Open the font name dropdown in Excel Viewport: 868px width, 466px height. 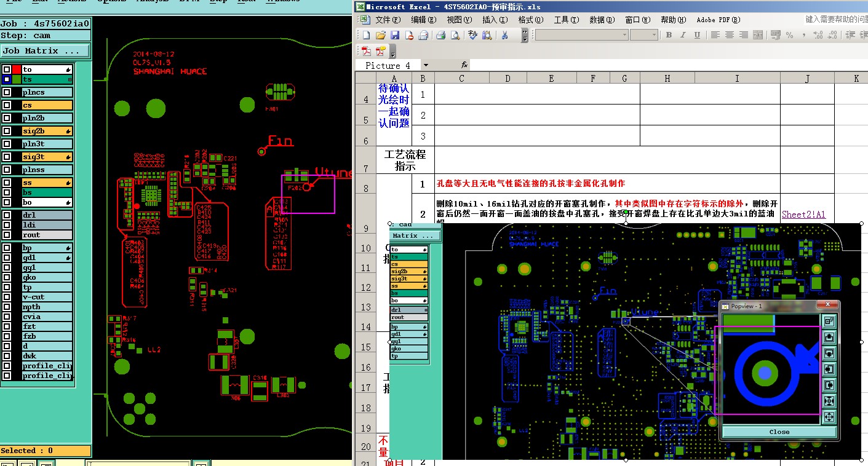tap(625, 35)
